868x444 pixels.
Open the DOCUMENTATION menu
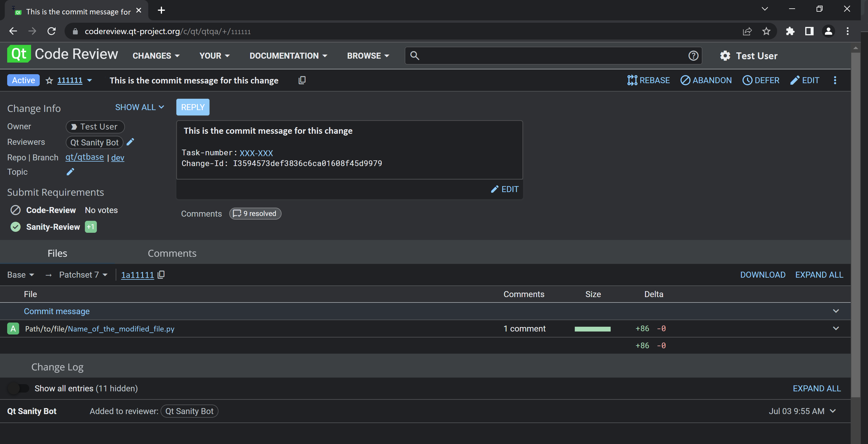tap(288, 56)
